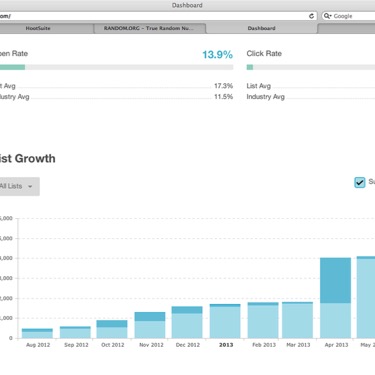Click the Open Rate progress bar

[116, 67]
